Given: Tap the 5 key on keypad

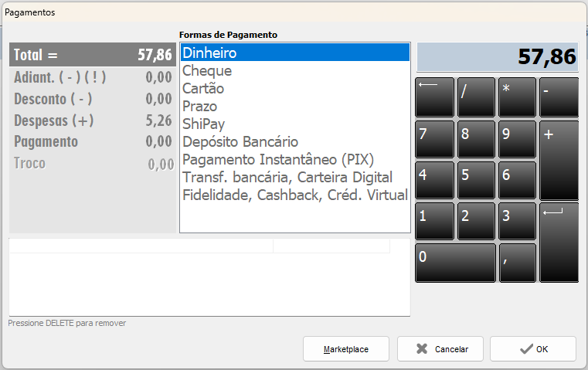Looking at the screenshot, I should 476,180.
